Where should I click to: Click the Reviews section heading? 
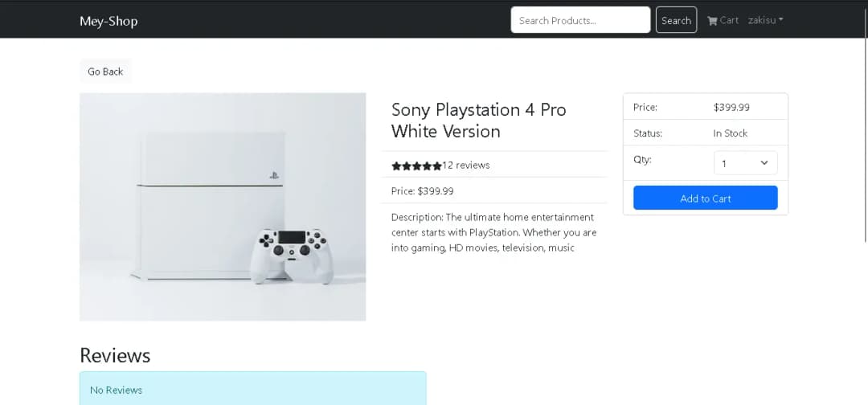(115, 355)
